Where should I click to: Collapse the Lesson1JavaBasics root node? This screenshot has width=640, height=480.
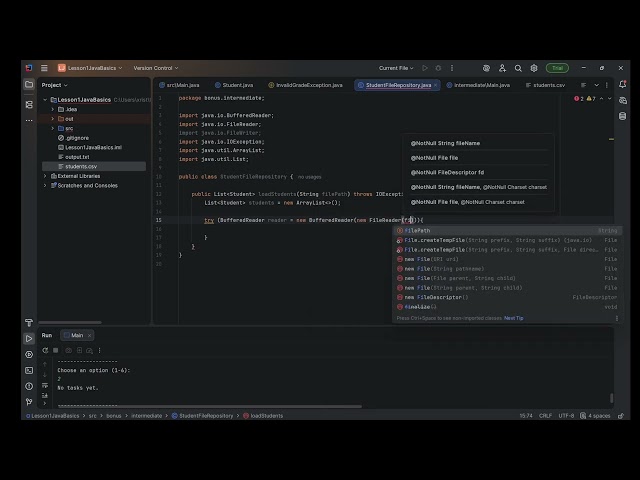click(45, 100)
